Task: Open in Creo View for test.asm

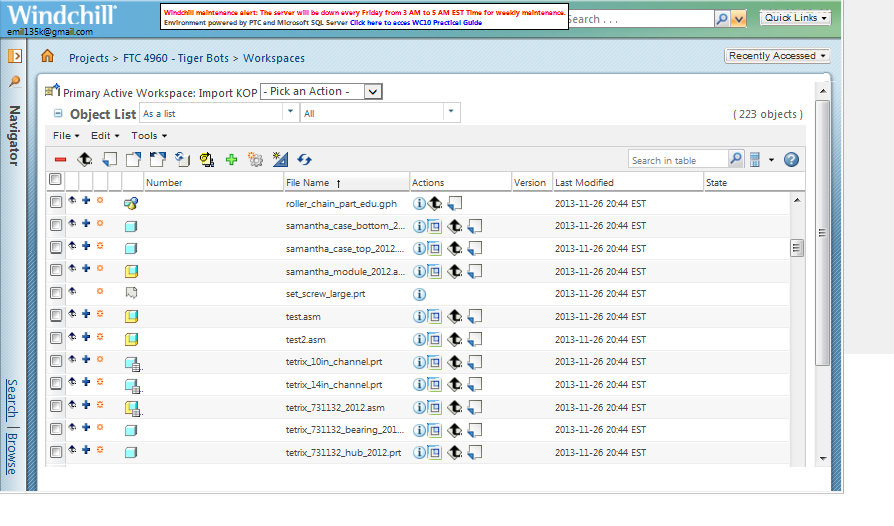Action: point(435,316)
